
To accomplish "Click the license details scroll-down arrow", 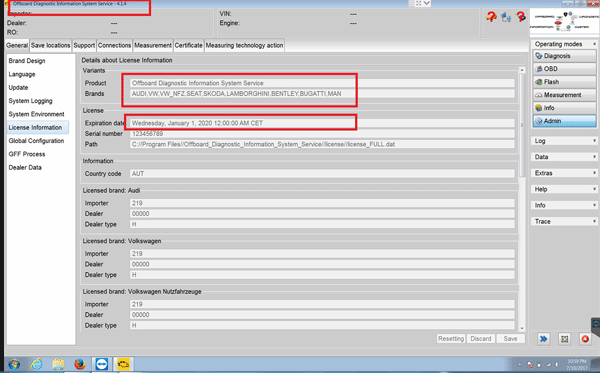I will 522,328.
